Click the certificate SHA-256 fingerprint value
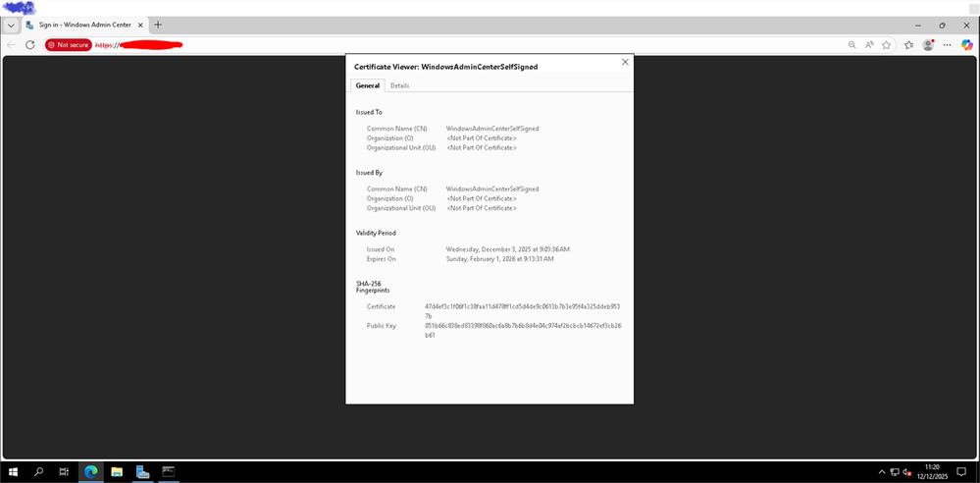980x483 pixels. [x=522, y=311]
